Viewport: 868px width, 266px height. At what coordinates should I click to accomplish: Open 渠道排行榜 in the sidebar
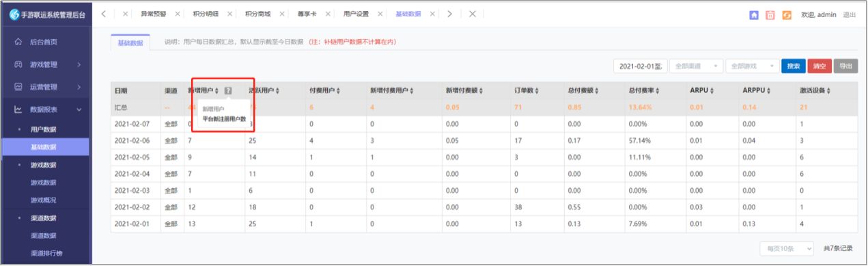click(x=47, y=254)
